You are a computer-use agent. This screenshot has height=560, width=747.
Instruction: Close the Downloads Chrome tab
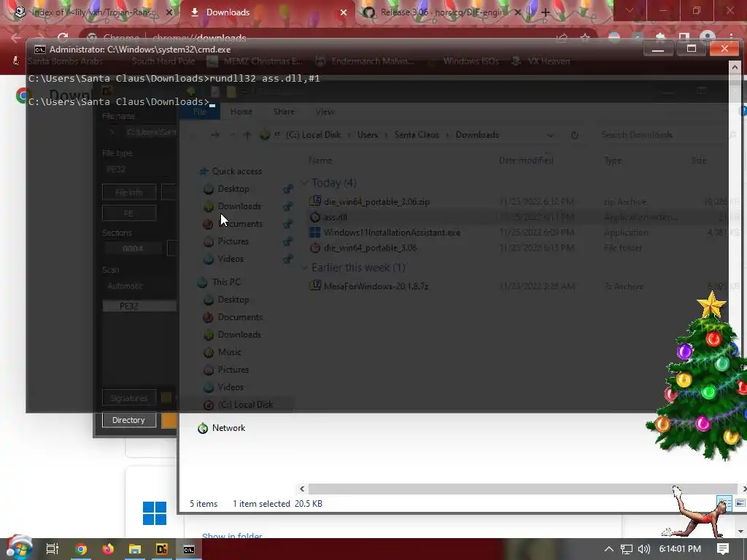[x=344, y=12]
